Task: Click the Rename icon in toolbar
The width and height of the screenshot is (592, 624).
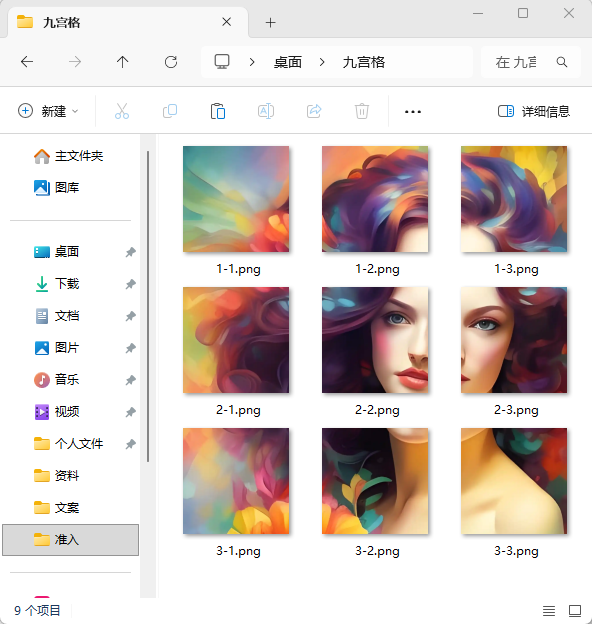Action: point(266,111)
